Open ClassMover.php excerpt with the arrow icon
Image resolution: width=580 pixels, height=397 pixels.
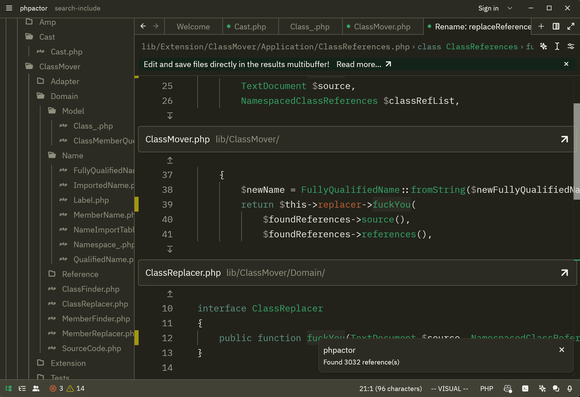click(x=564, y=139)
